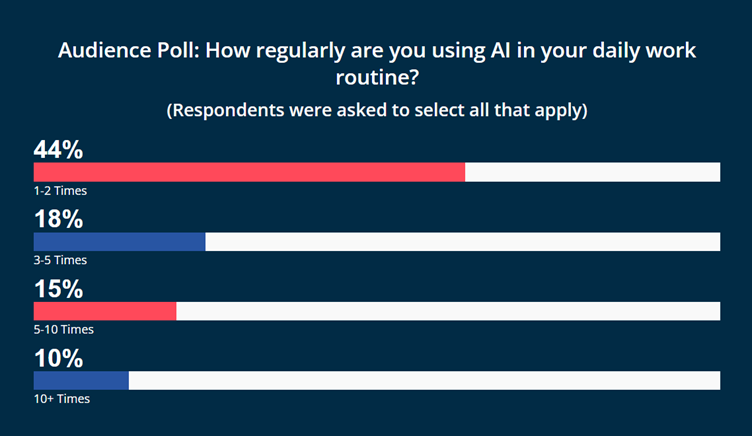Click white unfilled part of 5-10 Times bar
The image size is (752, 436).
[448, 311]
